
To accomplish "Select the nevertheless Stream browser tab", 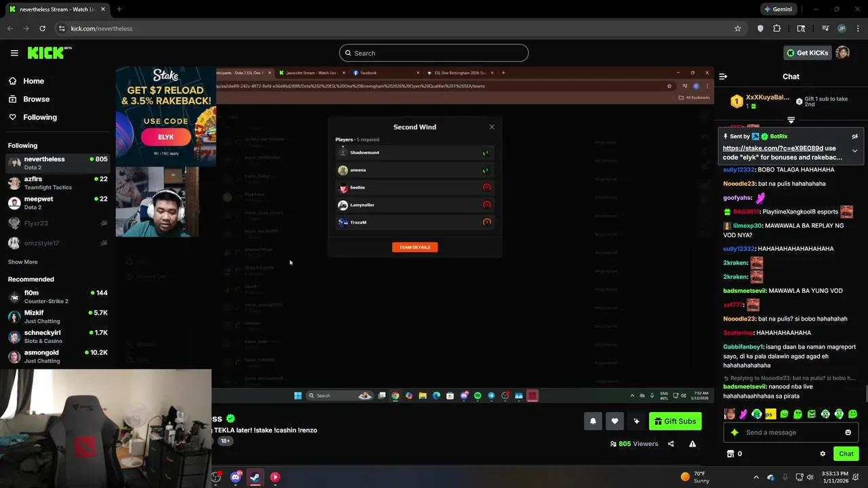I will coord(56,9).
